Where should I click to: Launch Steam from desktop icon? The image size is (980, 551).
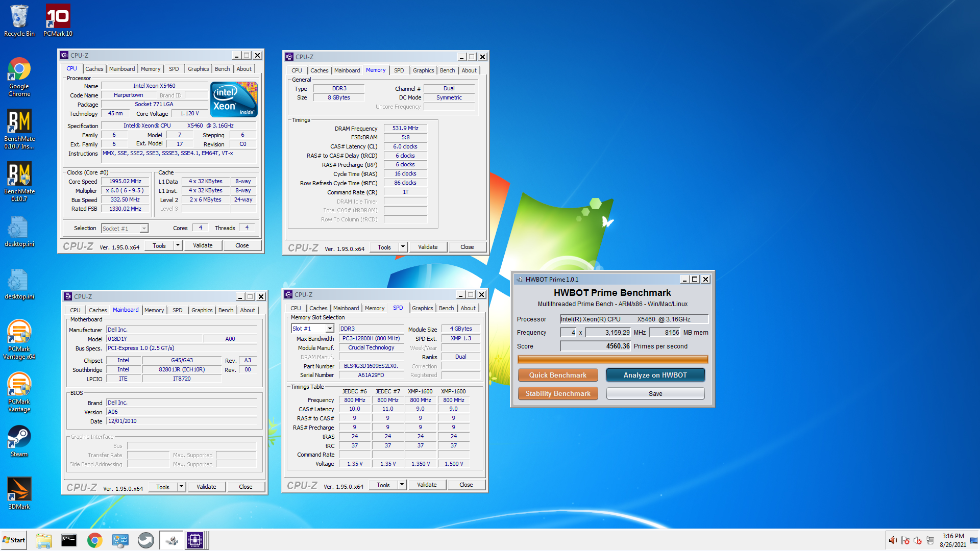tap(19, 441)
